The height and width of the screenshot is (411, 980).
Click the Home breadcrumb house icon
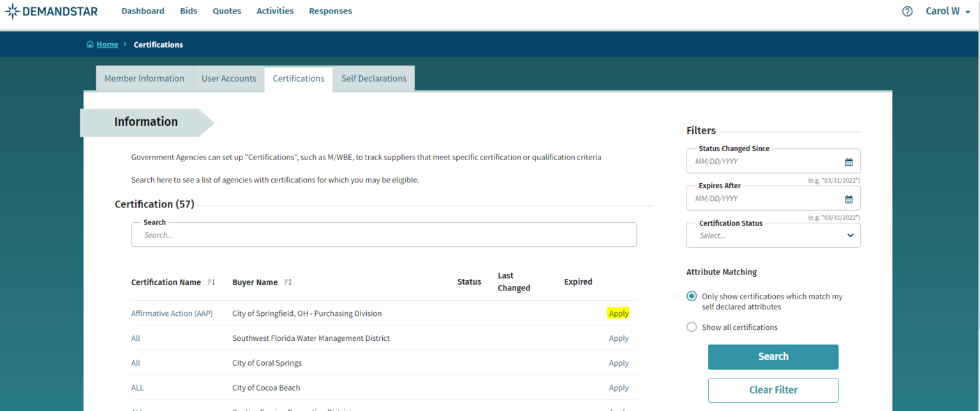pyautogui.click(x=90, y=44)
